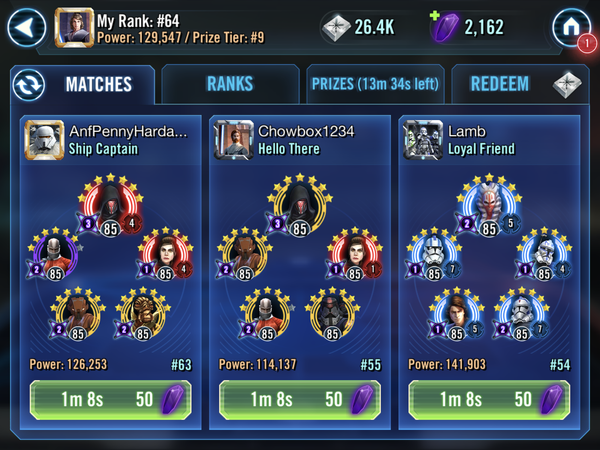Battle AnfPennyHarda for 50 crystals

(111, 400)
